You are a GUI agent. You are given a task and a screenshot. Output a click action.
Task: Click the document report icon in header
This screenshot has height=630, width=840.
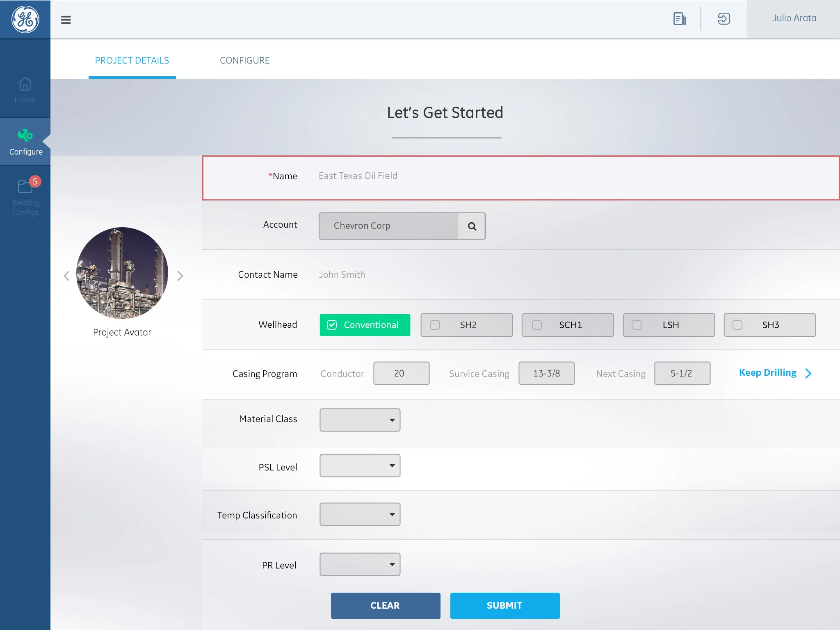click(679, 19)
